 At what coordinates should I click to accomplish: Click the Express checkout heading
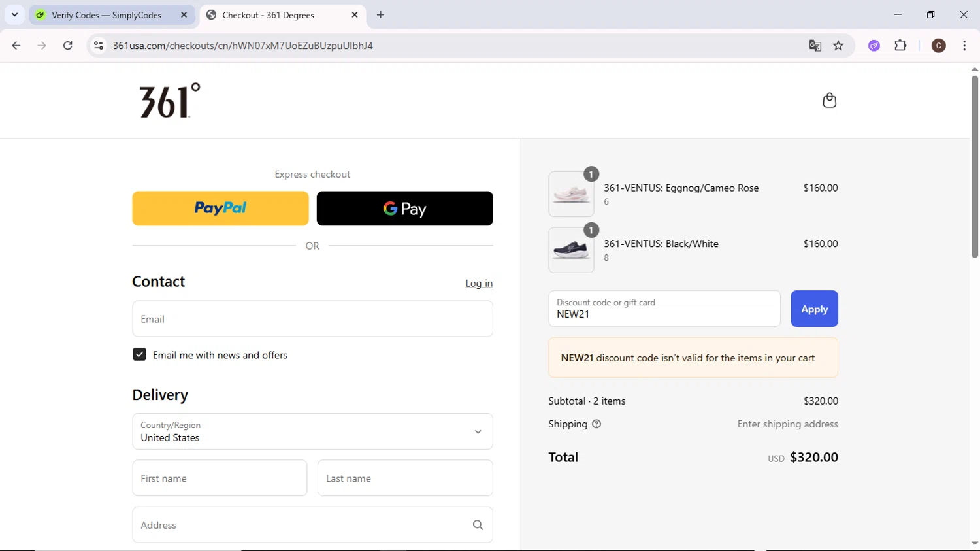(x=312, y=175)
